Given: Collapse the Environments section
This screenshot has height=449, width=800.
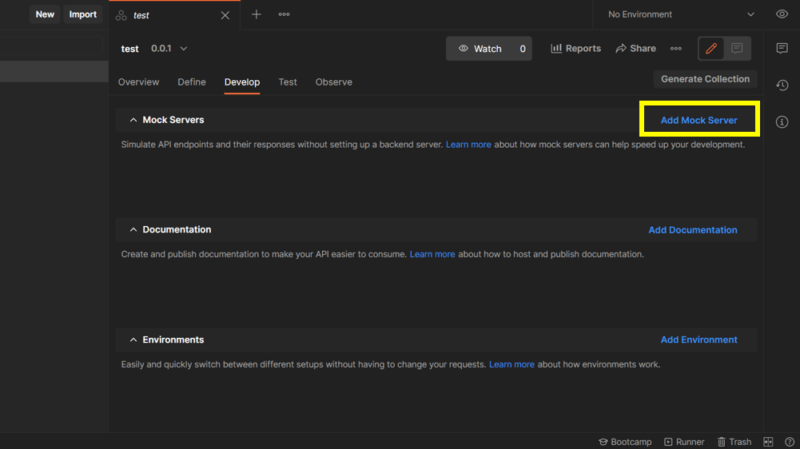Looking at the screenshot, I should (133, 340).
